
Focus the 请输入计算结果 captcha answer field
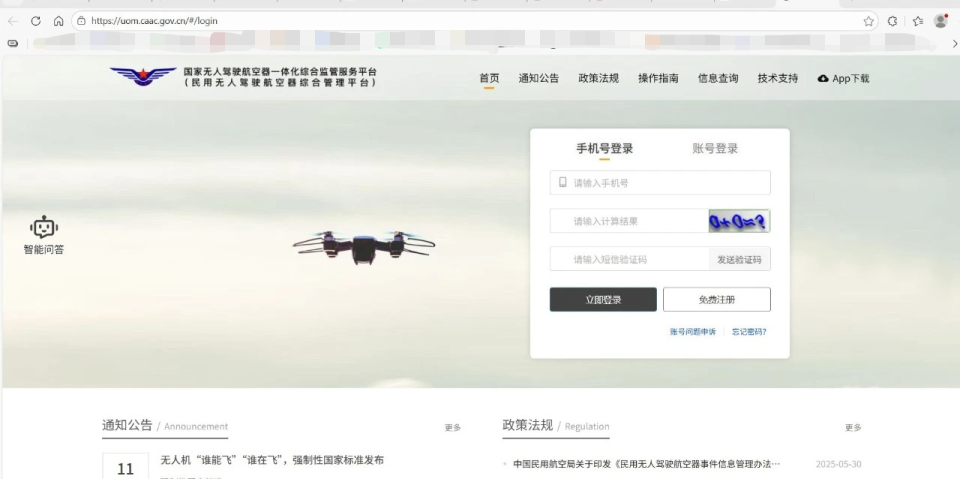[x=629, y=221]
